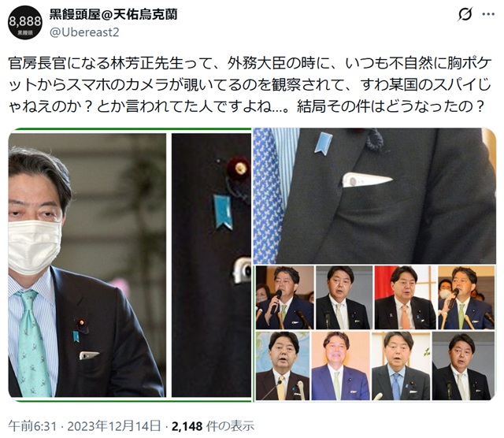Screen dimensions: 504x438
Task: Click the small photo with red flag background
Action: coord(406,298)
